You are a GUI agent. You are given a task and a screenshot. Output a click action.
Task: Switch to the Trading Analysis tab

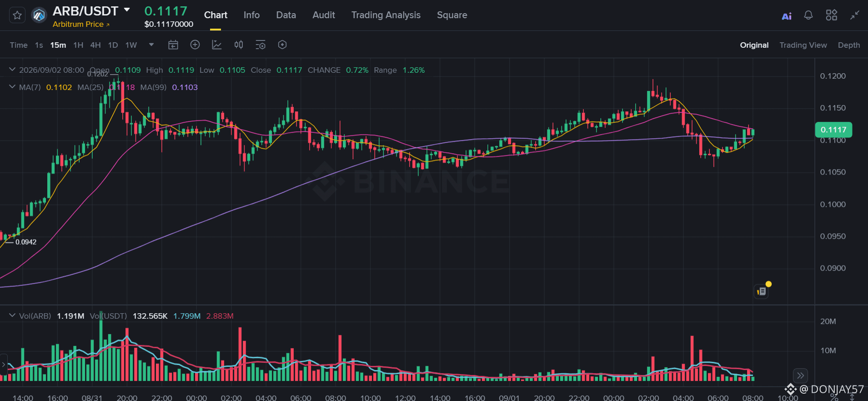point(386,15)
